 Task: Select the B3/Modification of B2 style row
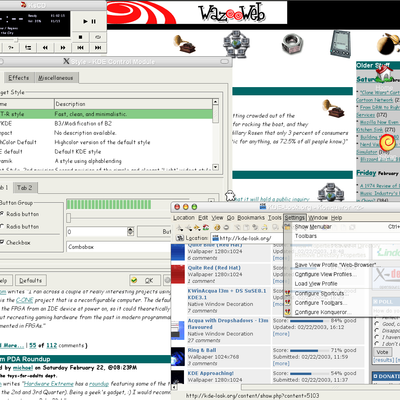pyautogui.click(x=106, y=123)
